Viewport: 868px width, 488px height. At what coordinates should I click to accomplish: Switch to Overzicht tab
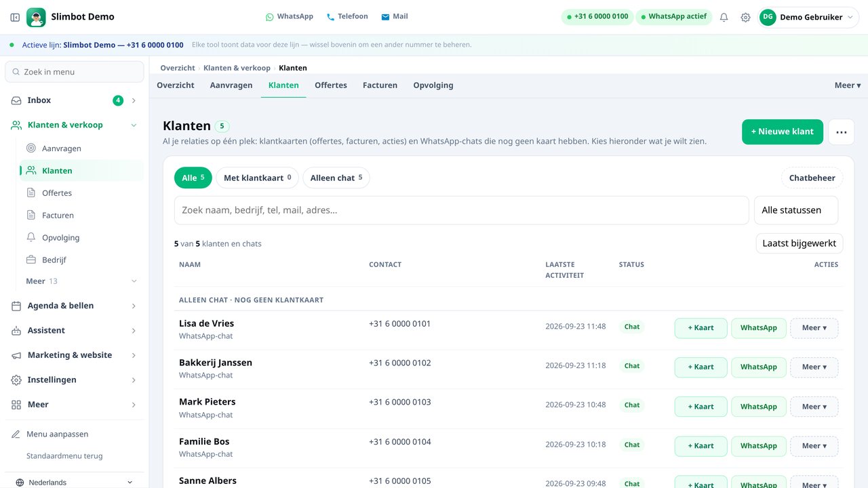coord(176,85)
